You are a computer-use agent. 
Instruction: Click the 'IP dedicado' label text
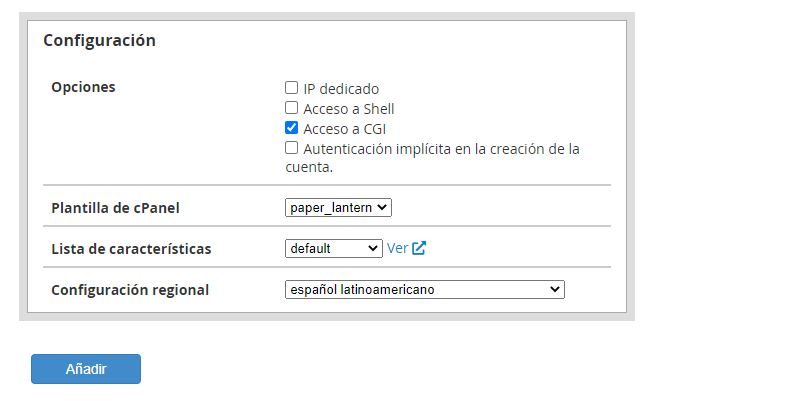click(341, 89)
